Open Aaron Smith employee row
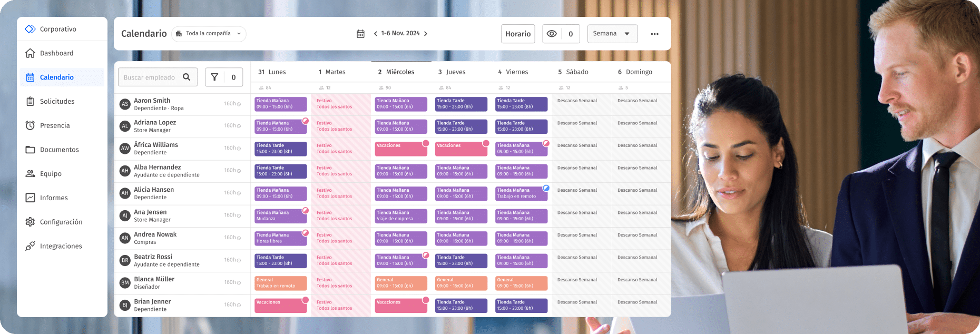The width and height of the screenshot is (980, 334). point(152,104)
